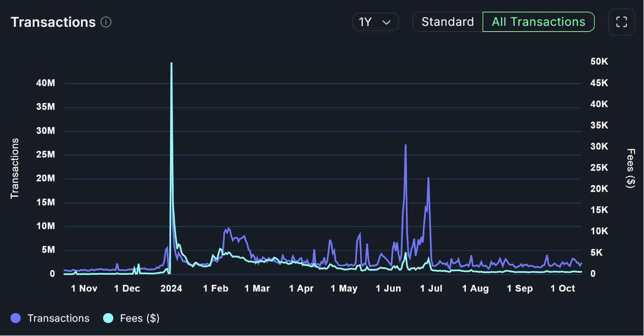644x336 pixels.
Task: Toggle the Transactions series in legend
Action: [x=50, y=318]
